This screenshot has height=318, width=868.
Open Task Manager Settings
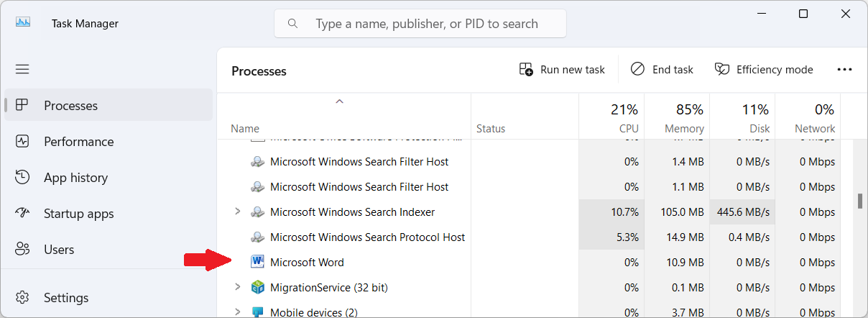tap(108, 297)
